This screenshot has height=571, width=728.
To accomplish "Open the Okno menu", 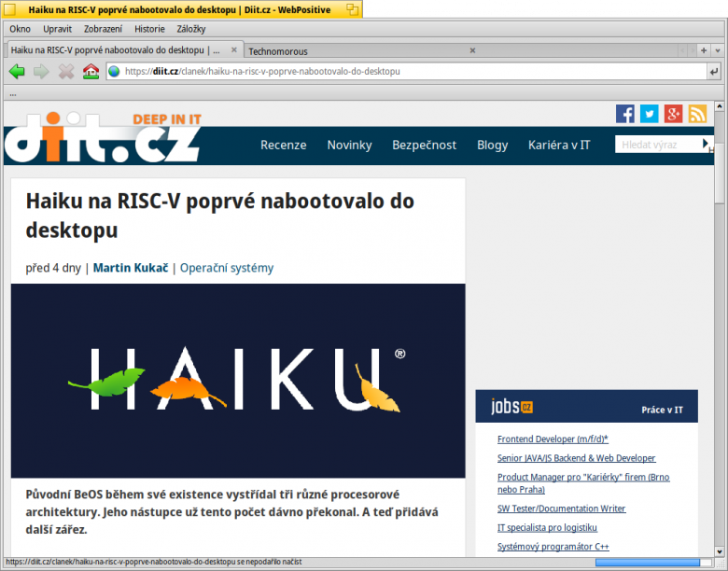I will pos(20,29).
